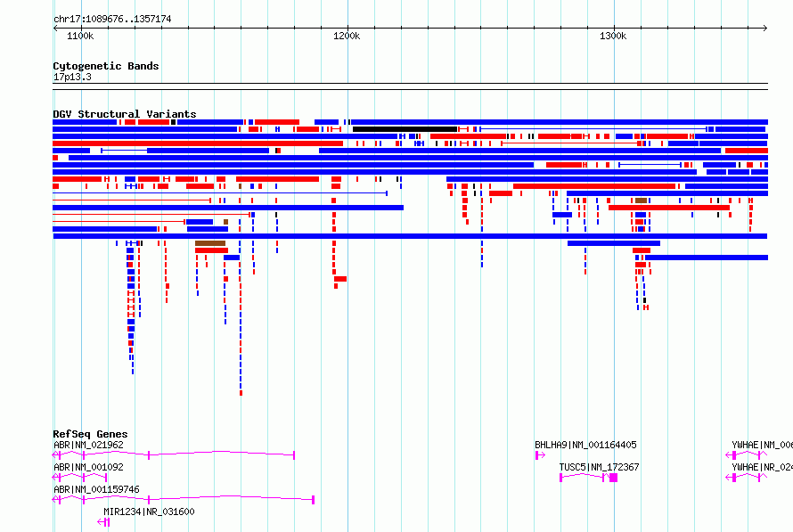Click the ruler's right-end arrow
This screenshot has width=793, height=532.
click(x=765, y=29)
